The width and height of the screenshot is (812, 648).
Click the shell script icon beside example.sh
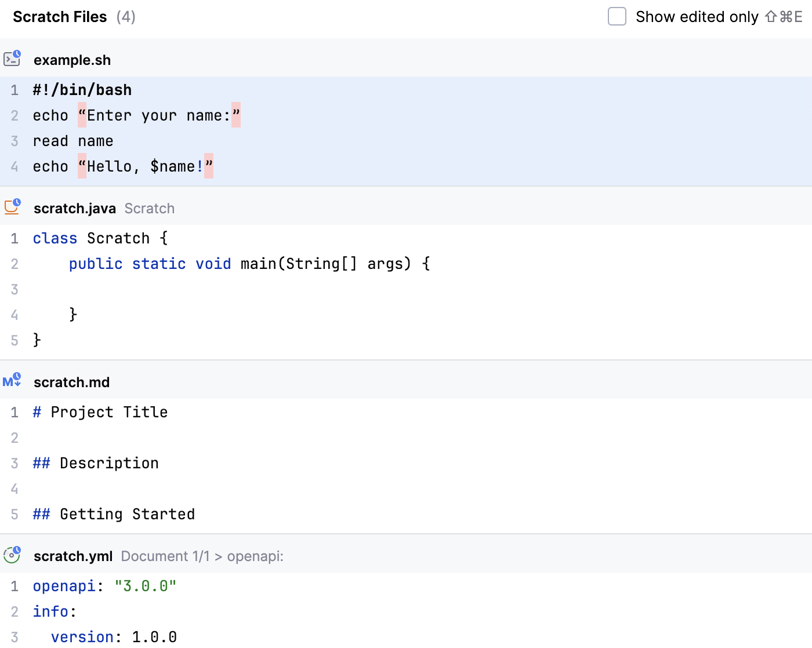[12, 60]
